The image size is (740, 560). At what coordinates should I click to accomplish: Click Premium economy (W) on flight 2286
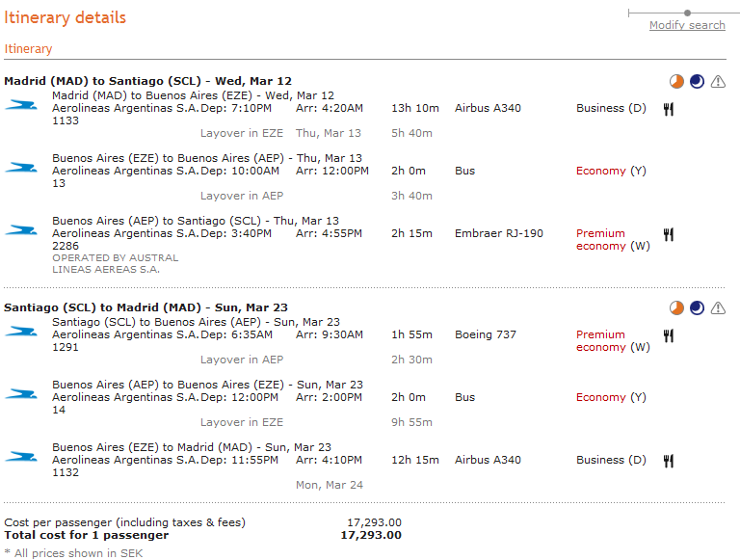[600, 239]
